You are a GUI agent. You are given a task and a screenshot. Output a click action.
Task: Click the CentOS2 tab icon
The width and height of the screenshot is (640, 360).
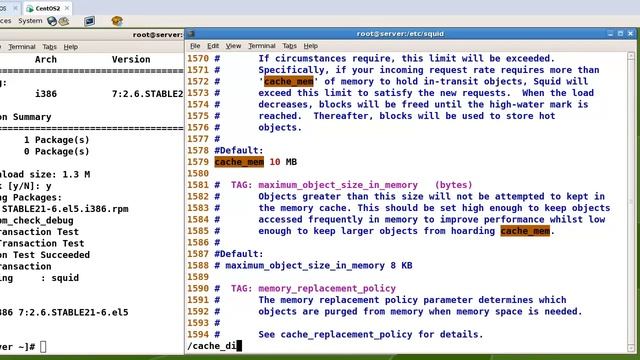pyautogui.click(x=30, y=8)
